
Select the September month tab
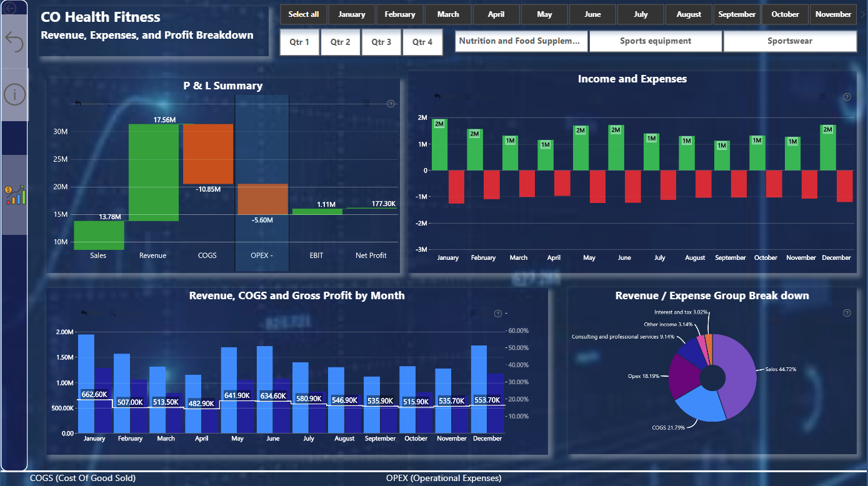click(737, 14)
